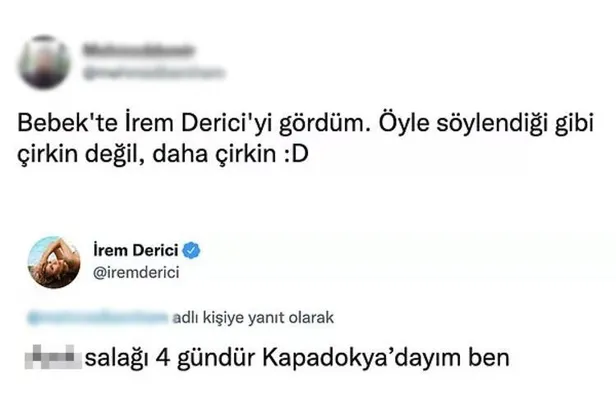Image resolution: width=616 pixels, height=402 pixels.
Task: Click the blurred username handle under the first author name
Action: pyautogui.click(x=155, y=73)
